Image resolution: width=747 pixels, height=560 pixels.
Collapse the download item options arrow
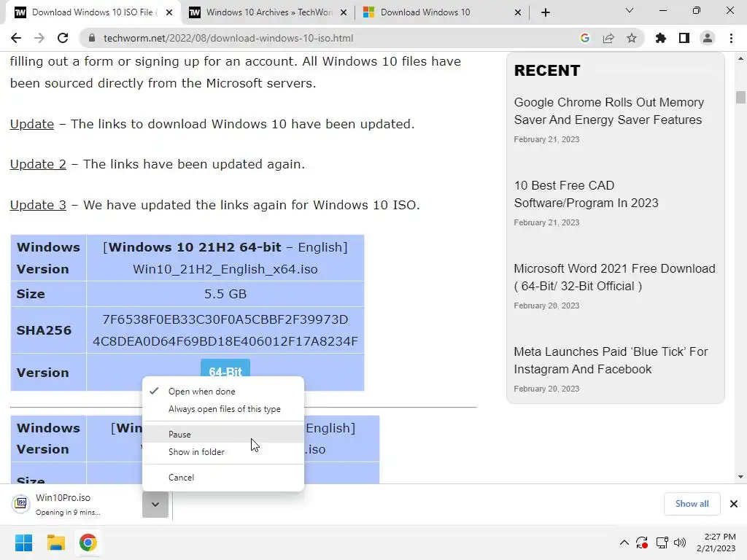(155, 505)
